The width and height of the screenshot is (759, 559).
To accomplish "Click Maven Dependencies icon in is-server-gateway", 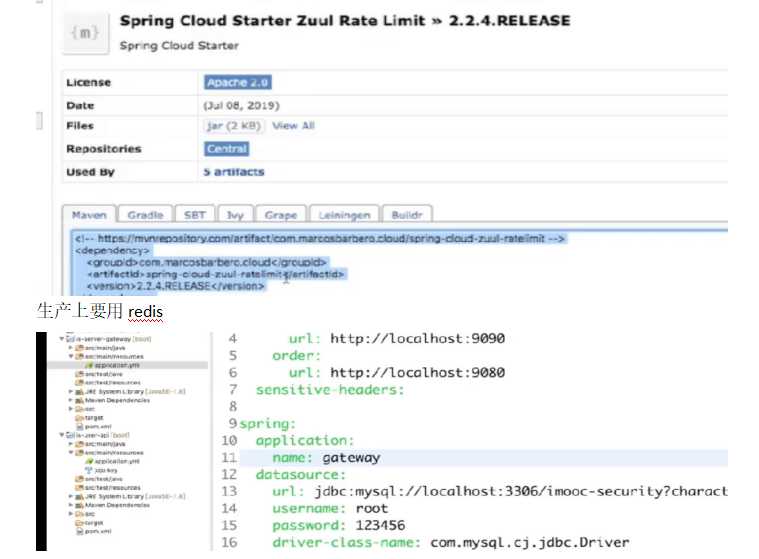I will point(79,400).
